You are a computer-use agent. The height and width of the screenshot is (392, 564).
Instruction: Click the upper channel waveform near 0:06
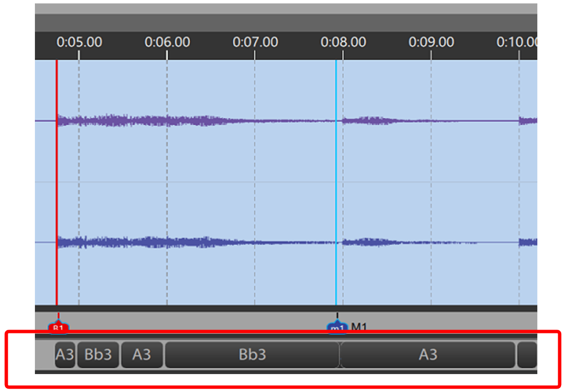(x=167, y=121)
